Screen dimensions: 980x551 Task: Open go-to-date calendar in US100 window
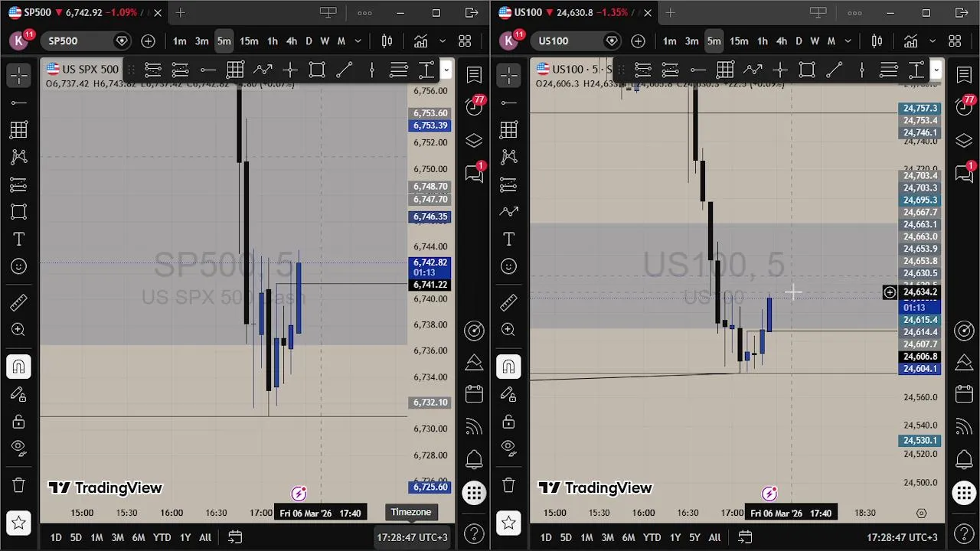click(745, 537)
